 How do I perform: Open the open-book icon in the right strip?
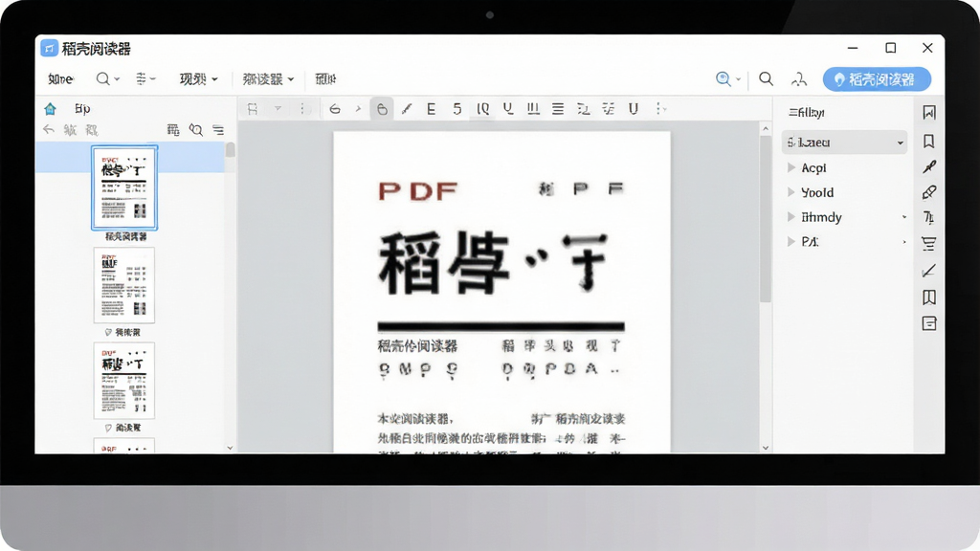tap(929, 298)
